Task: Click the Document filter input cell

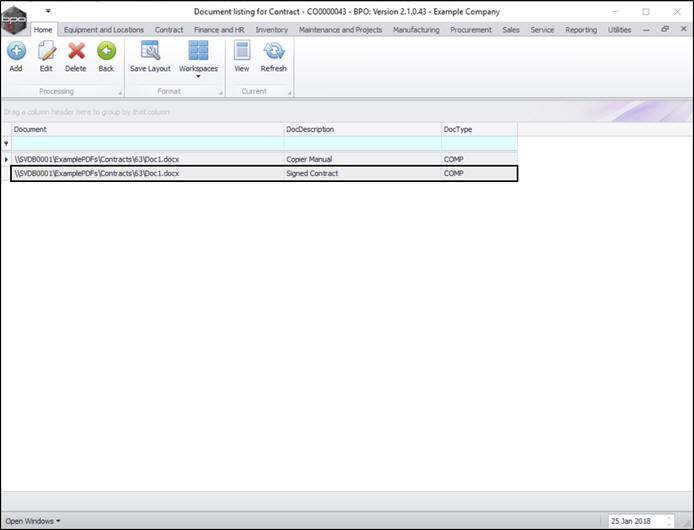Action: tap(147, 143)
